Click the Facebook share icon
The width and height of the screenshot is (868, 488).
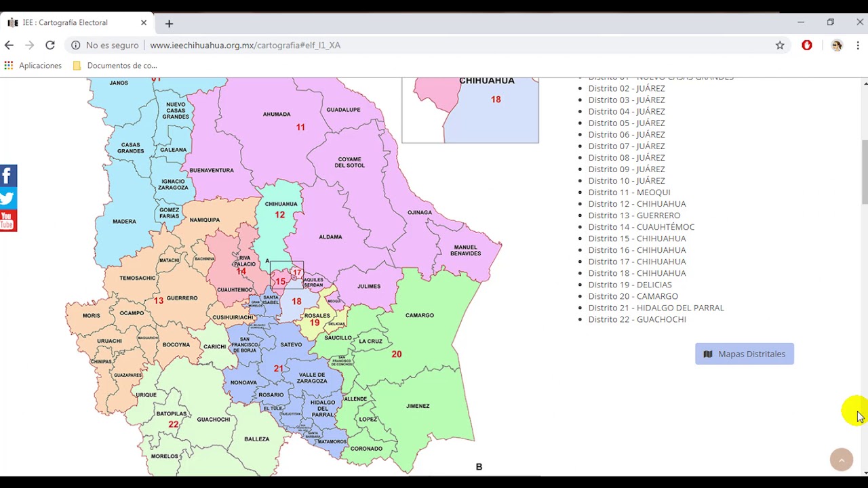coord(8,176)
